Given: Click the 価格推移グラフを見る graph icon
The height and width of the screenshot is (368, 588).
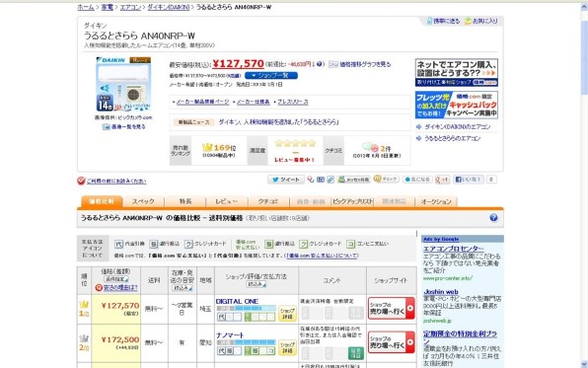Looking at the screenshot, I should (x=333, y=64).
